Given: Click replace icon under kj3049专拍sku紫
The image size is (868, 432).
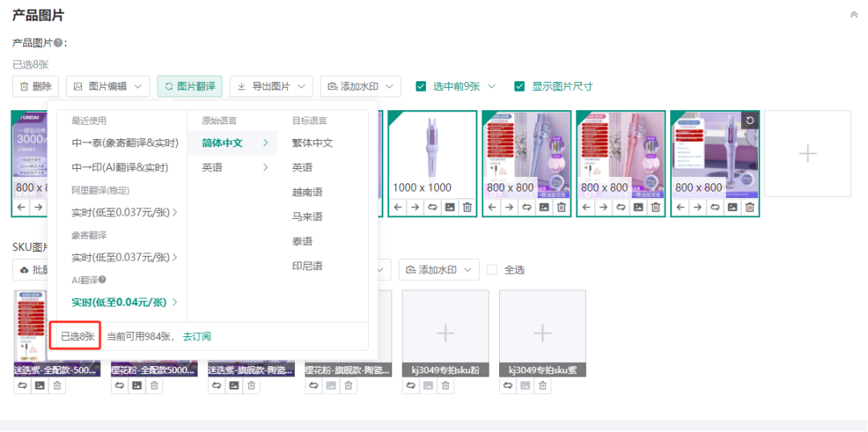Looking at the screenshot, I should [508, 385].
